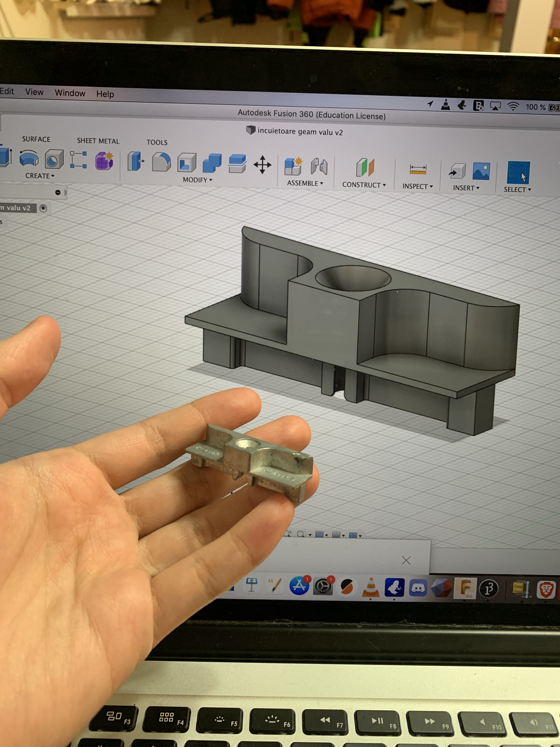Screen dimensions: 560x747
Task: Click the Fusion 360 dock icon
Action: [466, 588]
